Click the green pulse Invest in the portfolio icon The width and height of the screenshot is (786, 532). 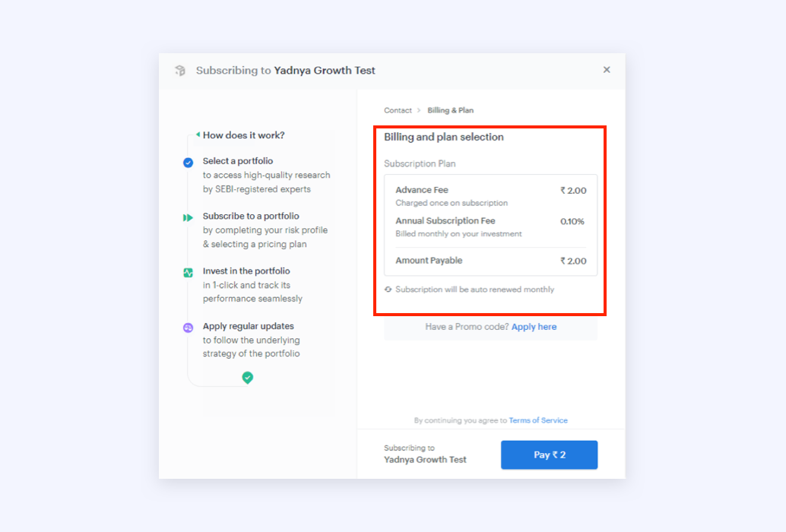[188, 273]
